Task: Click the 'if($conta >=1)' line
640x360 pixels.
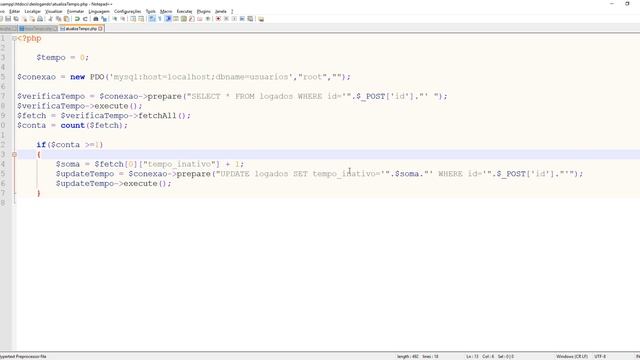Action: point(69,145)
